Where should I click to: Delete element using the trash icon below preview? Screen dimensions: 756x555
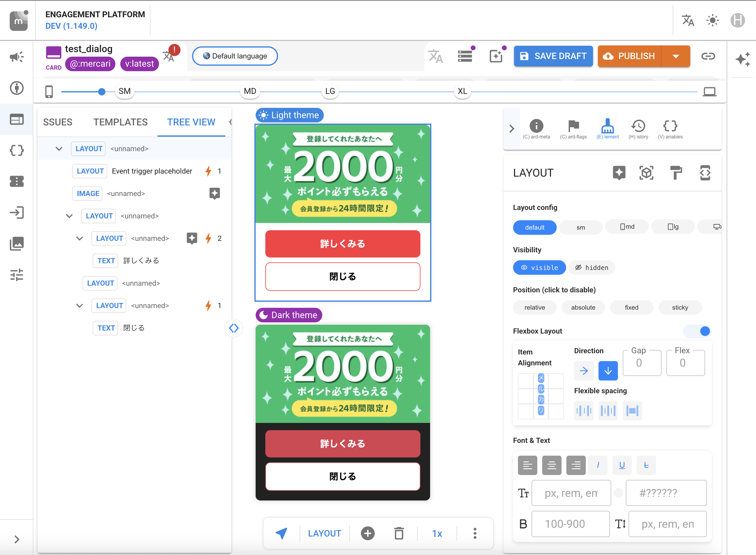point(399,533)
